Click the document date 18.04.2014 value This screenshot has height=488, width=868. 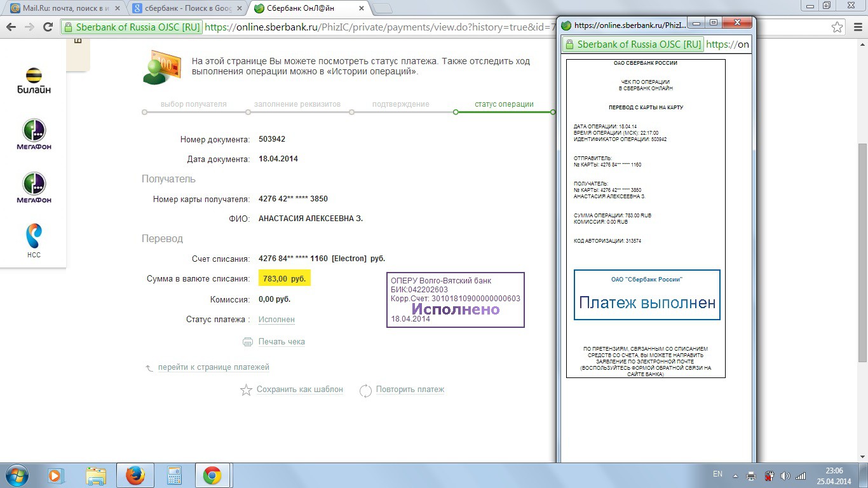click(278, 159)
